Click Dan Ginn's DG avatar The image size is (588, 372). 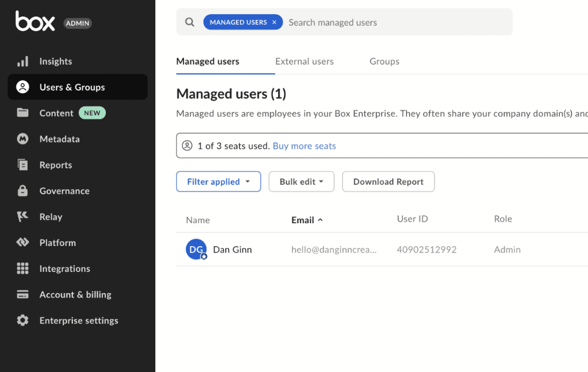click(x=196, y=249)
